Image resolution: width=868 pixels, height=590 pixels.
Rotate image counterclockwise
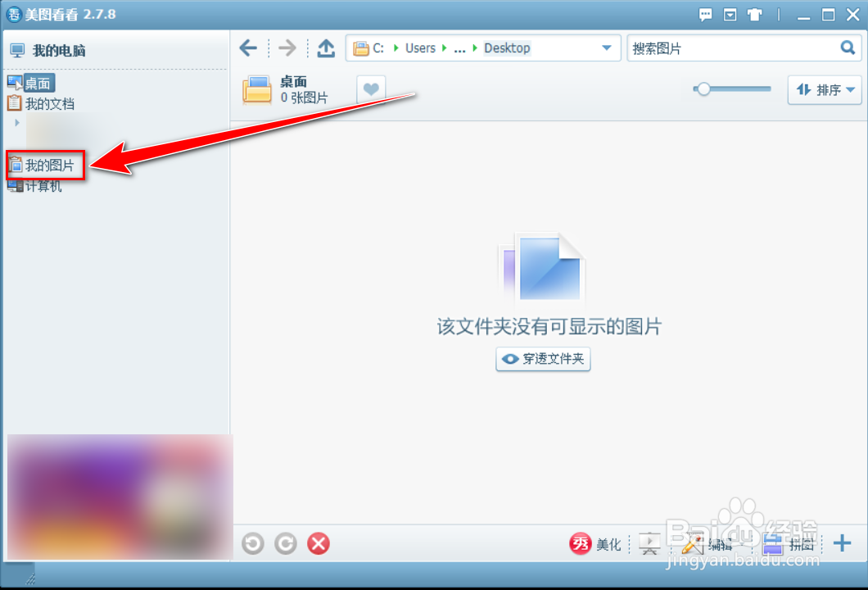253,543
